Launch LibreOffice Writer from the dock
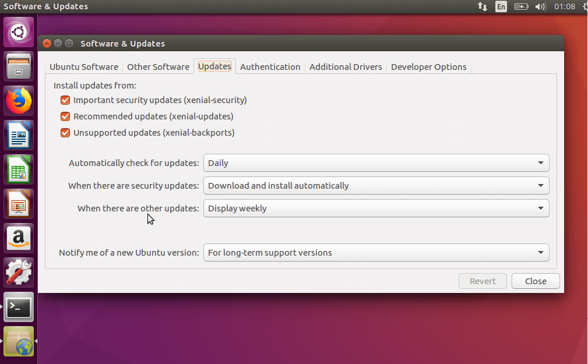The width and height of the screenshot is (588, 364). tap(19, 135)
